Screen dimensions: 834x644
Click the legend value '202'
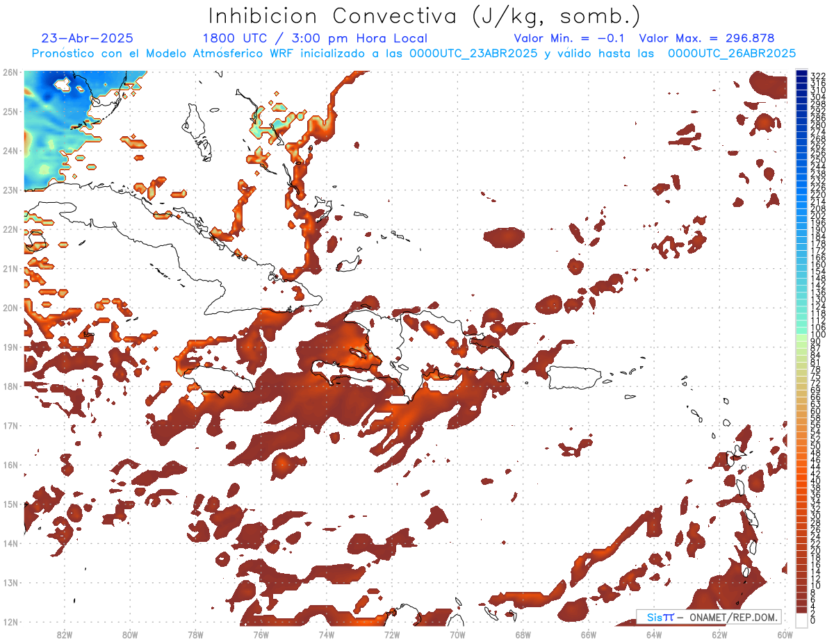coord(818,215)
